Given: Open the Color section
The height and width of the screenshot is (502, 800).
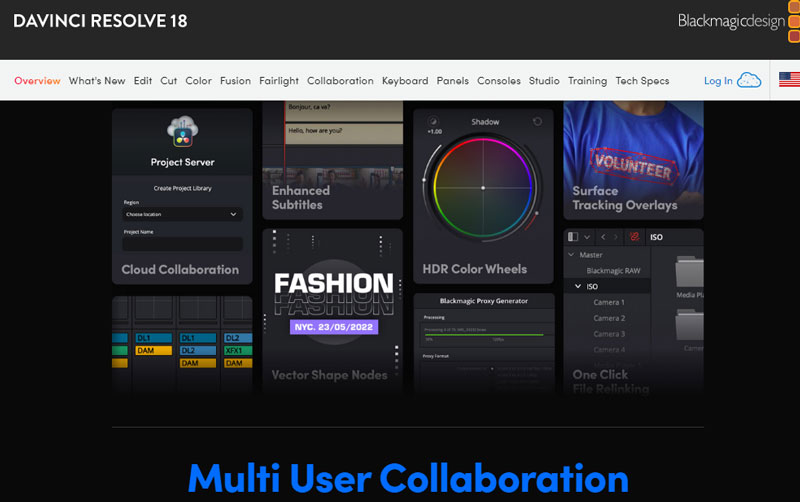Looking at the screenshot, I should click(x=198, y=81).
